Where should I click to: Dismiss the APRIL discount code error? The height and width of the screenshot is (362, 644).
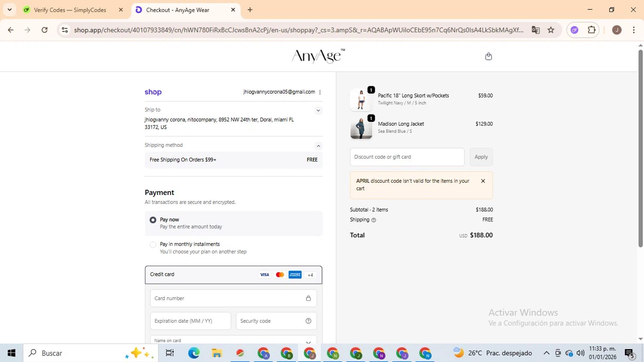point(483,181)
